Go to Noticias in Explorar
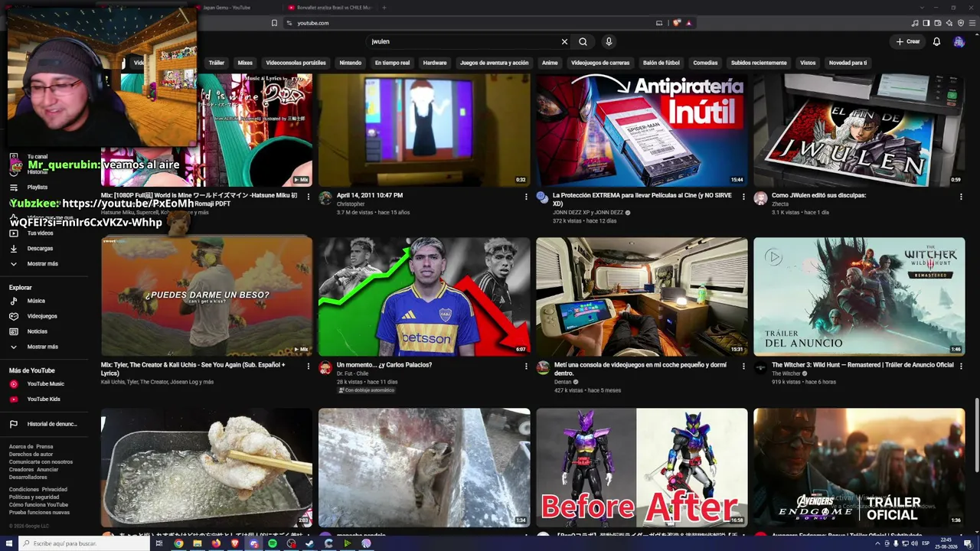Image resolution: width=980 pixels, height=551 pixels. (x=35, y=331)
